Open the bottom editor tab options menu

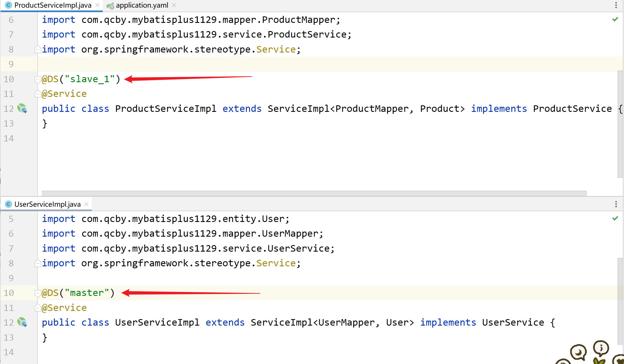pos(616,204)
